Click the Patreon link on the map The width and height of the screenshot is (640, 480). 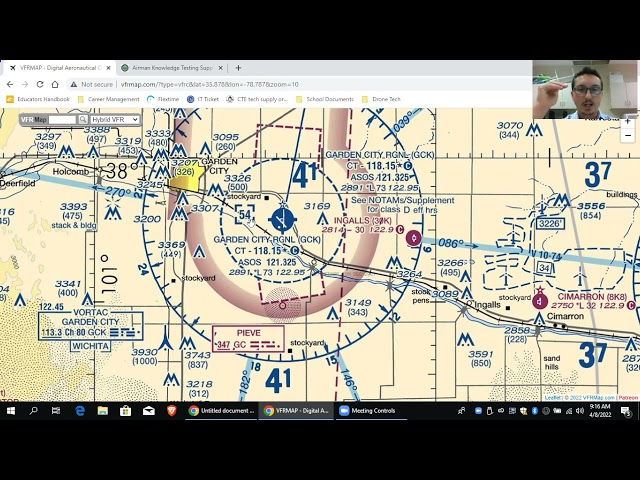pyautogui.click(x=628, y=398)
